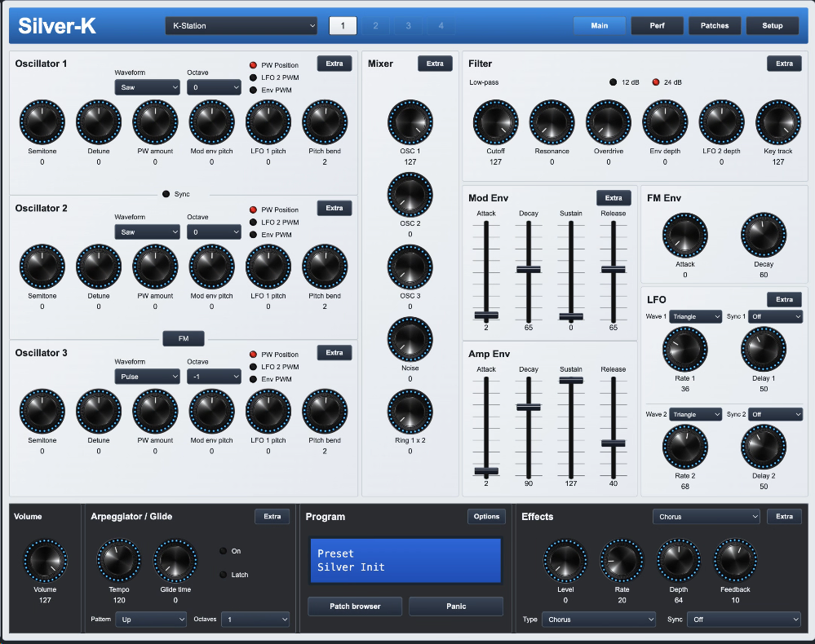Click the Glide time knob
Screen dimensions: 815x644
[x=175, y=561]
